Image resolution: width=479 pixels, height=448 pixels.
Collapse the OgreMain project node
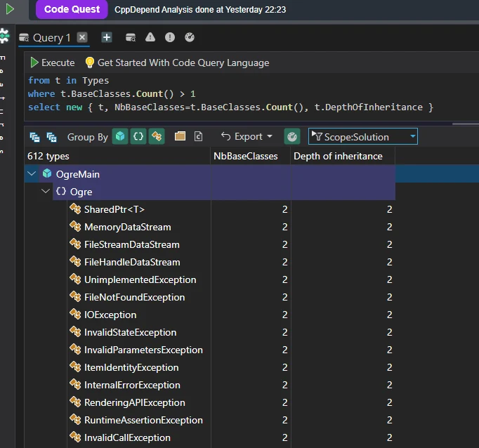32,173
